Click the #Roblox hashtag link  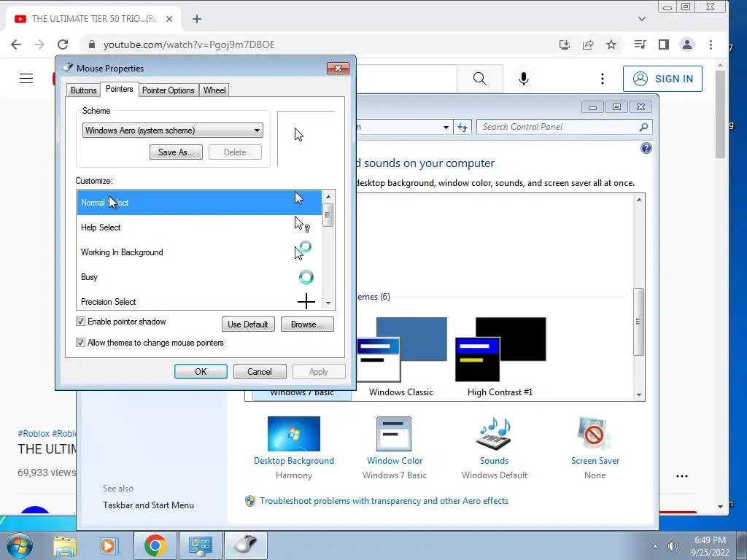(x=34, y=433)
